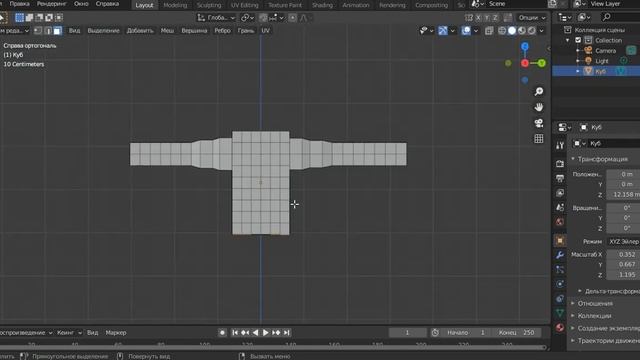
Task: Open the Справка menu
Action: [x=107, y=4]
